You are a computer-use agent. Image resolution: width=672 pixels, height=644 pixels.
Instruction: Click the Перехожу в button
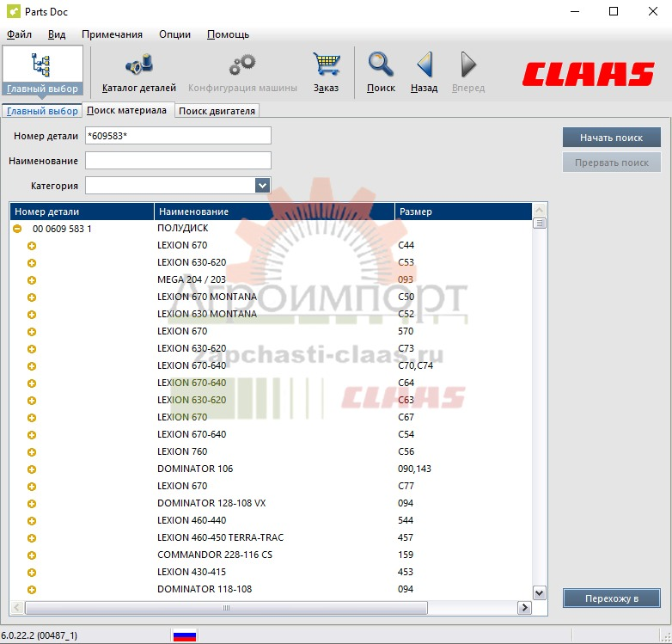pos(612,598)
